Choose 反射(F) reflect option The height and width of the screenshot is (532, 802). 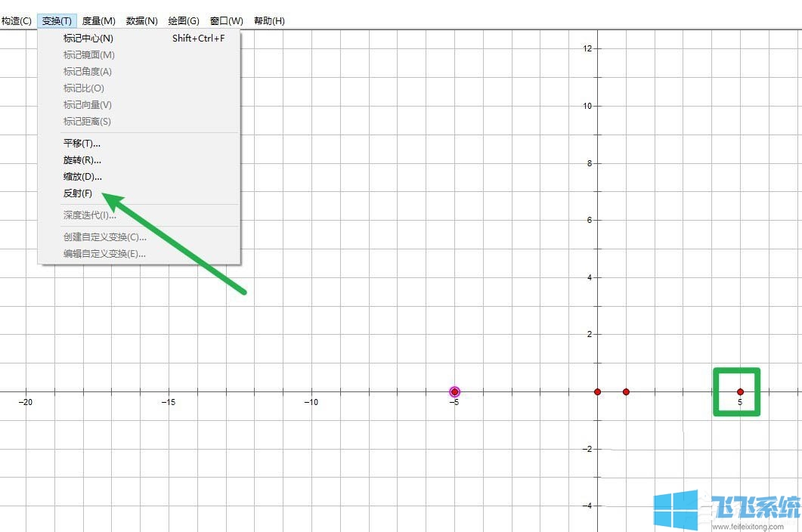78,193
